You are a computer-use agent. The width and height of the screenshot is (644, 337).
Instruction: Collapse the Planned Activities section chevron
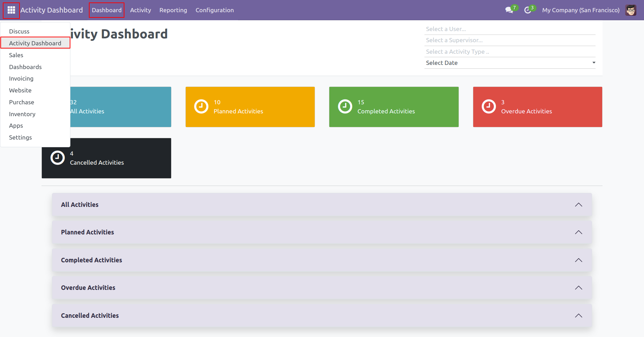[x=578, y=232]
